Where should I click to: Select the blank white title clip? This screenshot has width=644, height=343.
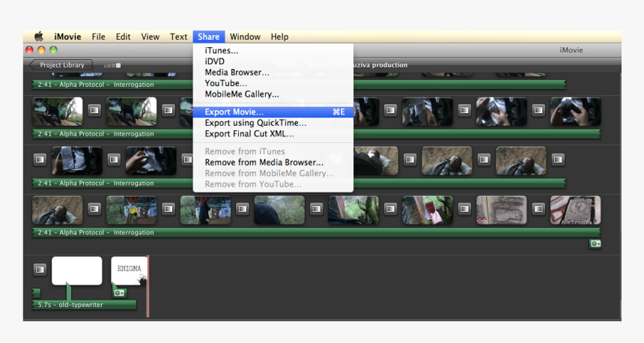click(77, 270)
